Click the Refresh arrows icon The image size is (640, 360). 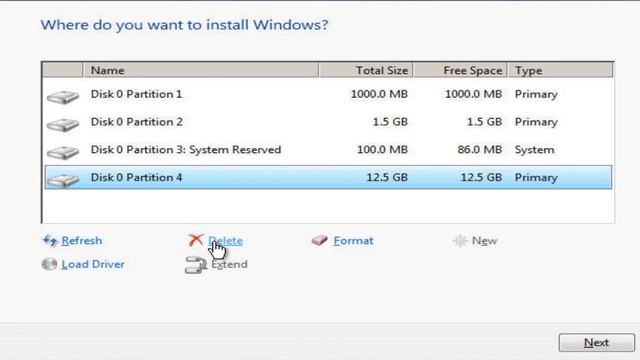pyautogui.click(x=50, y=240)
